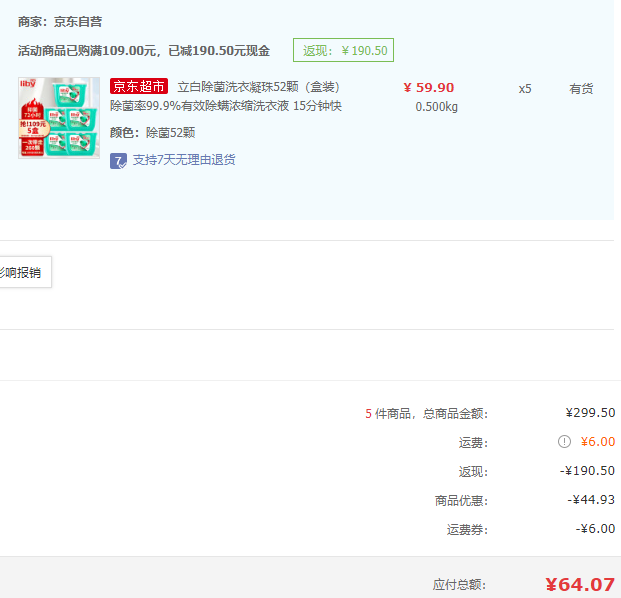Select the label 应付总额

click(x=459, y=585)
